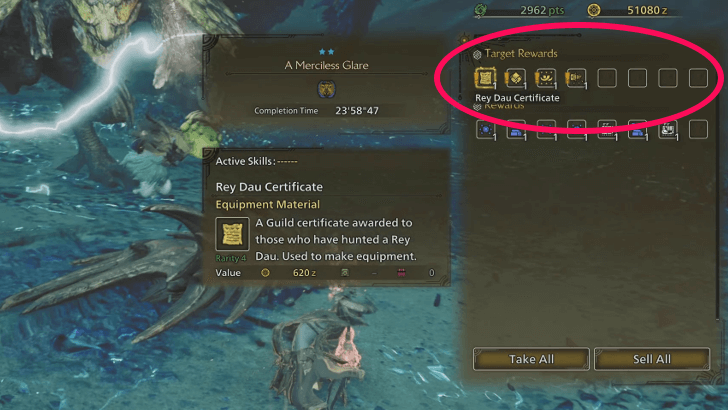The width and height of the screenshot is (728, 410).
Task: Click the empty fifth Target Rewards slot
Action: 607,78
